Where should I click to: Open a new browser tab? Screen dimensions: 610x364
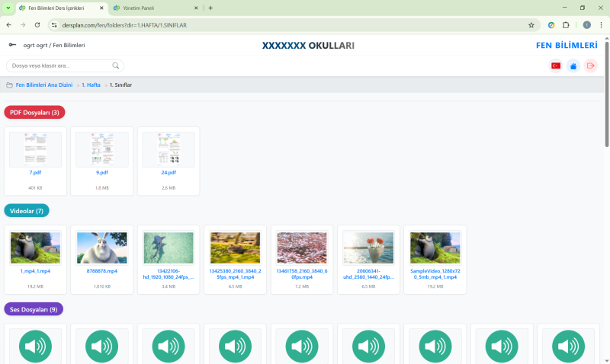(210, 8)
